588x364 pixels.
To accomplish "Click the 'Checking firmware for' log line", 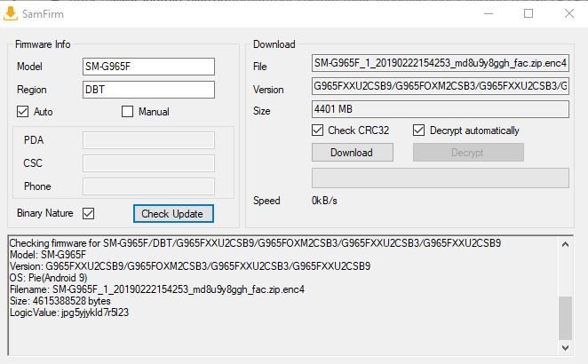I will point(256,243).
